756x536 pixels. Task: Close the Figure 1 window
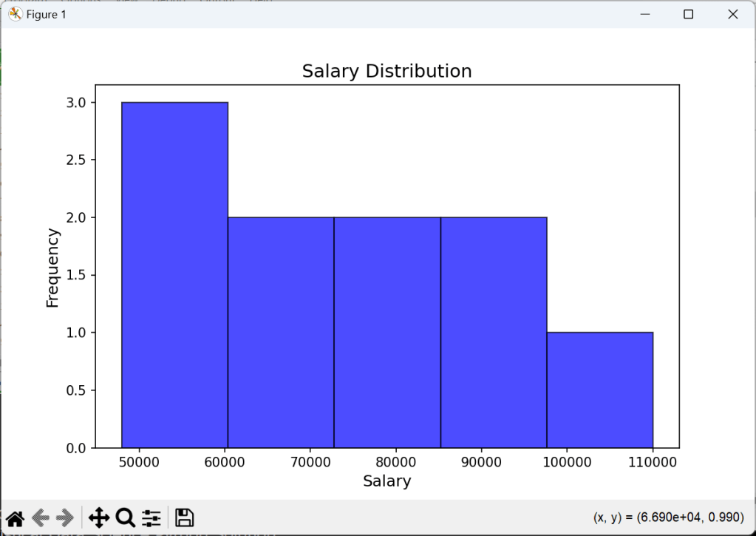[x=733, y=14]
